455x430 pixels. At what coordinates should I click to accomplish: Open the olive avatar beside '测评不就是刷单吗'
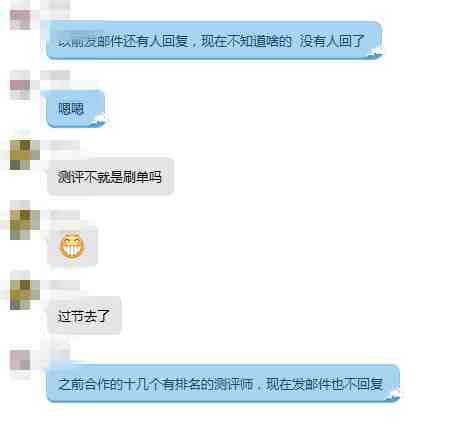click(x=25, y=155)
